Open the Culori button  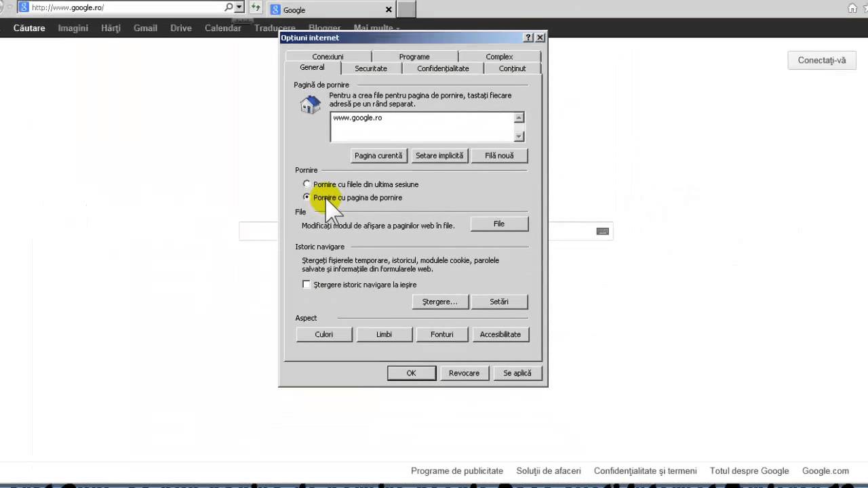324,334
